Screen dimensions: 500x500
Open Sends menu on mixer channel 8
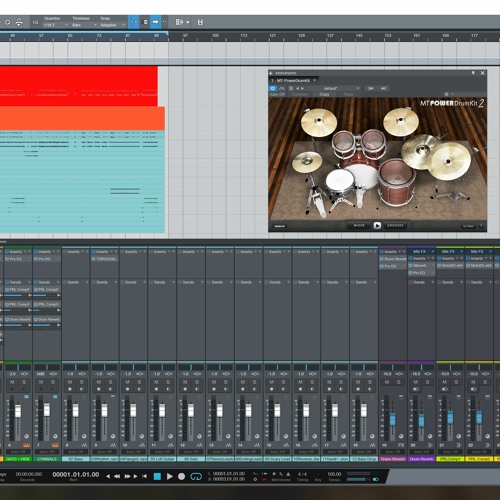(76, 282)
